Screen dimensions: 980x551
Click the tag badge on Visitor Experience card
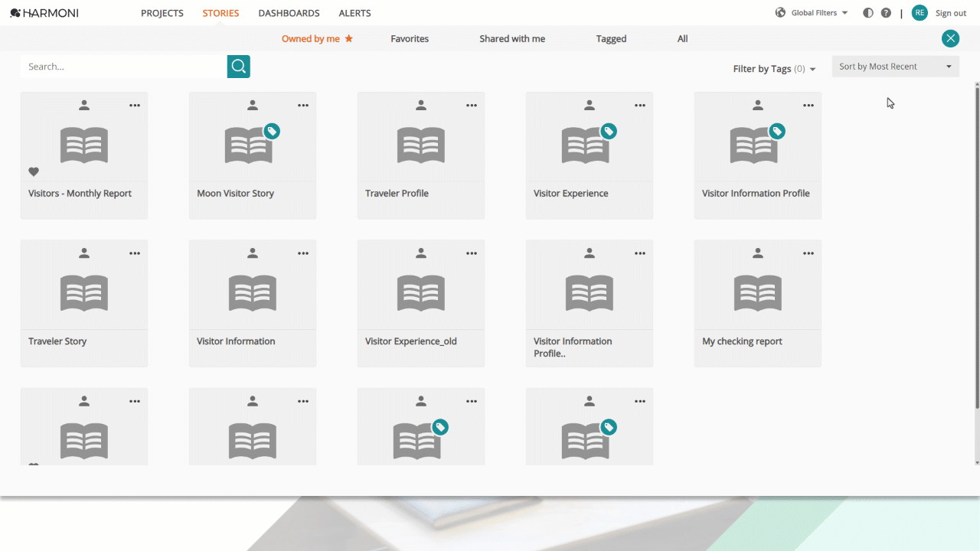609,132
